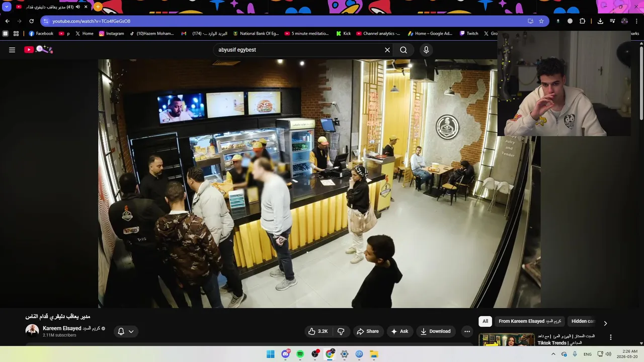Open a new browser tab
The width and height of the screenshot is (644, 362).
tap(98, 7)
